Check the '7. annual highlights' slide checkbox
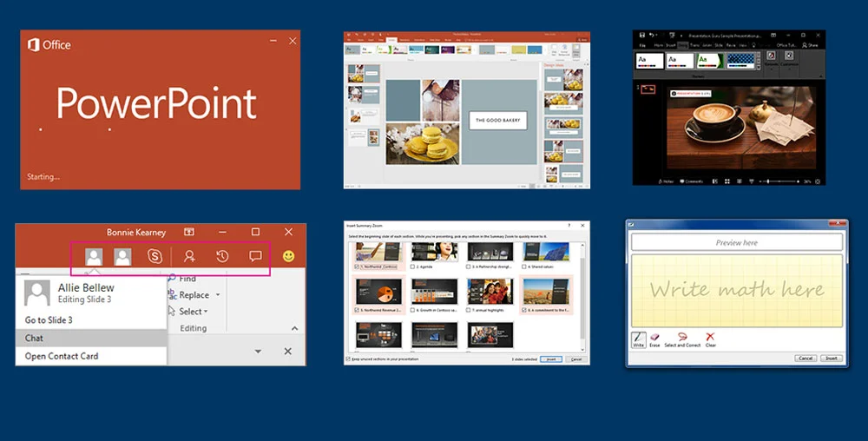 pos(468,310)
